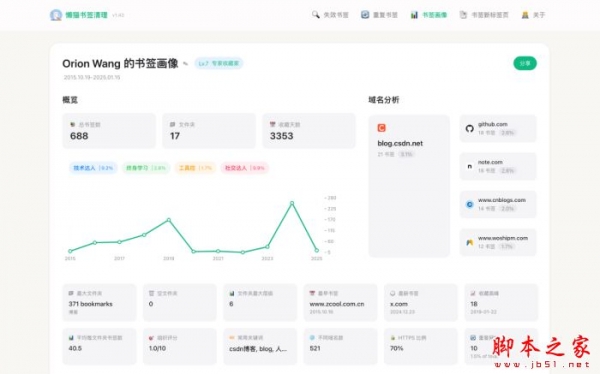Image resolution: width=600 pixels, height=374 pixels.
Task: Click the Lv.7 level badge
Action: [x=219, y=64]
